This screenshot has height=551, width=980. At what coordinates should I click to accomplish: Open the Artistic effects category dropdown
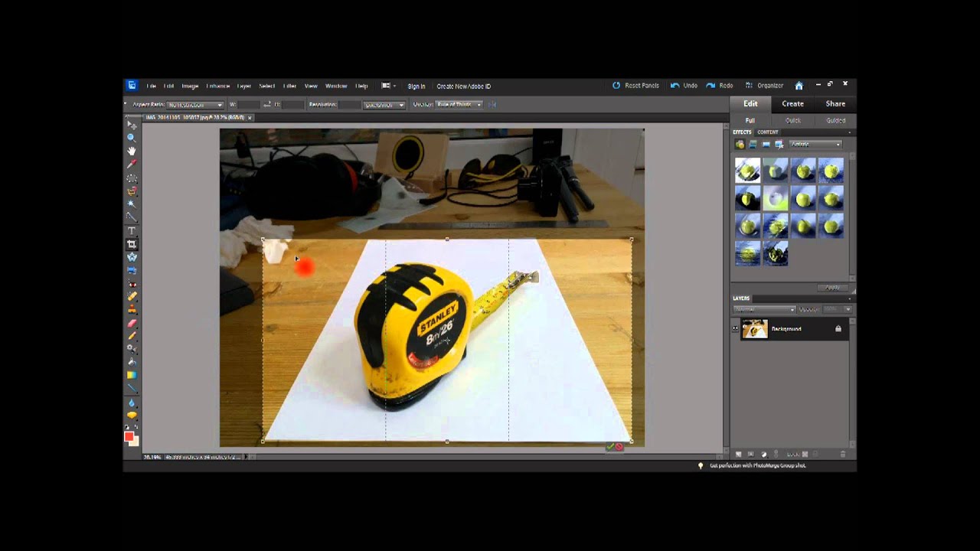pyautogui.click(x=815, y=144)
